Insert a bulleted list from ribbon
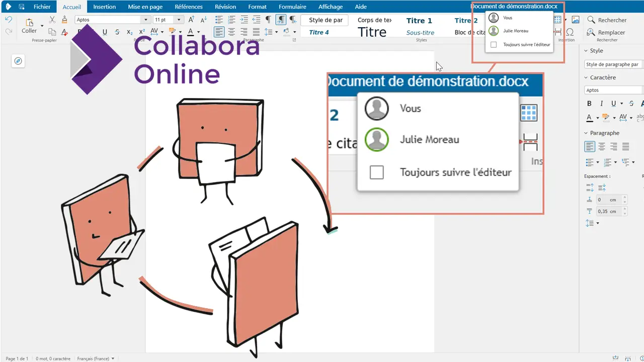 (x=219, y=20)
